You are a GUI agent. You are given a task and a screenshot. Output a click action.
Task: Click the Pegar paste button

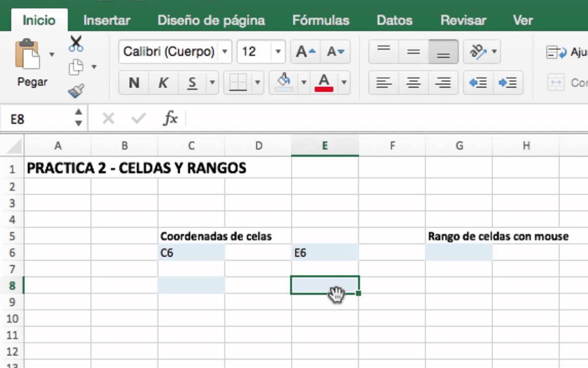click(x=28, y=56)
